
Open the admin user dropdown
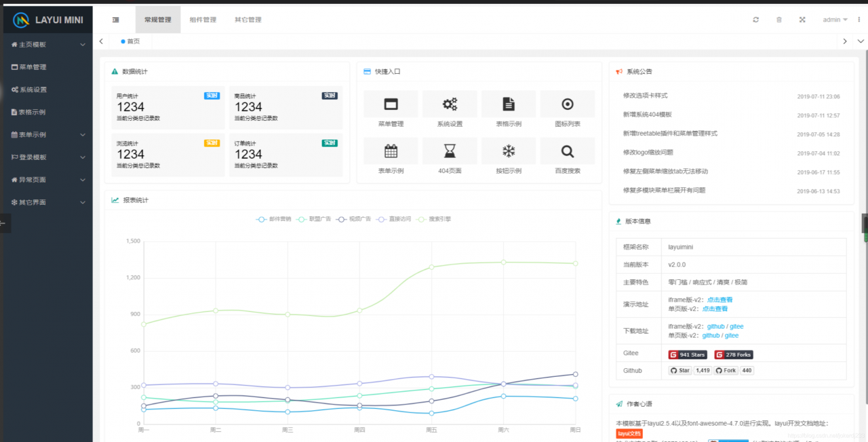[x=835, y=20]
